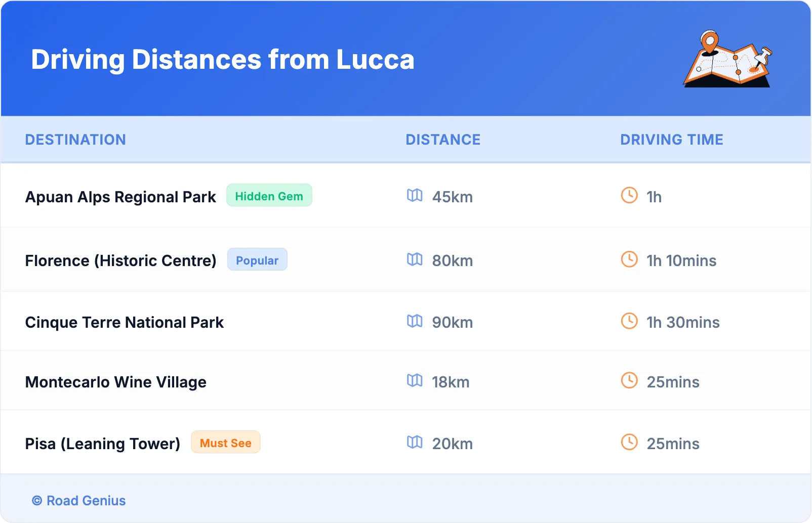The image size is (812, 523).
Task: Click the clock icon in Montecarlo Wine Village row
Action: click(629, 380)
